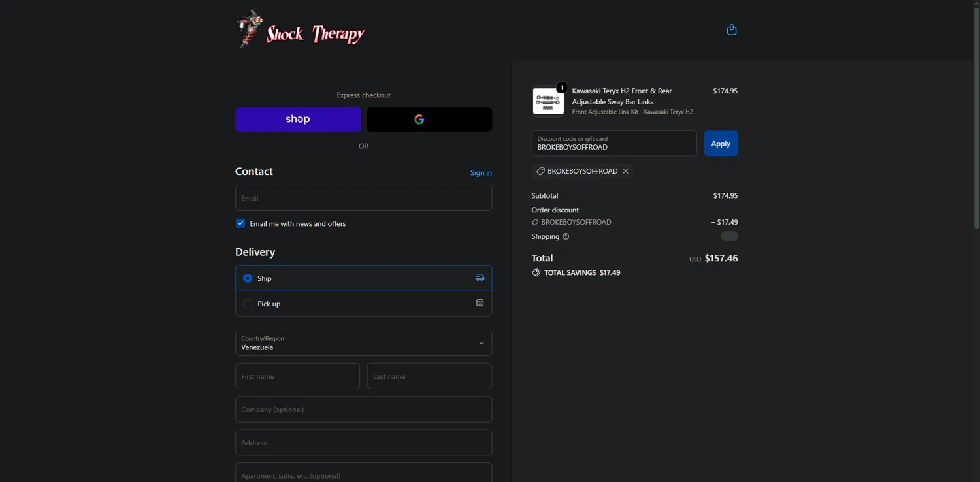Focus the Last name field
980x482 pixels.
[429, 376]
